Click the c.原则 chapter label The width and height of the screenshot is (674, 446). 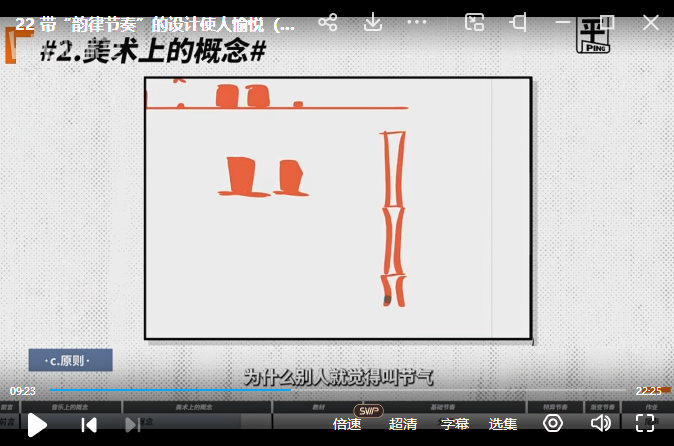tap(70, 360)
